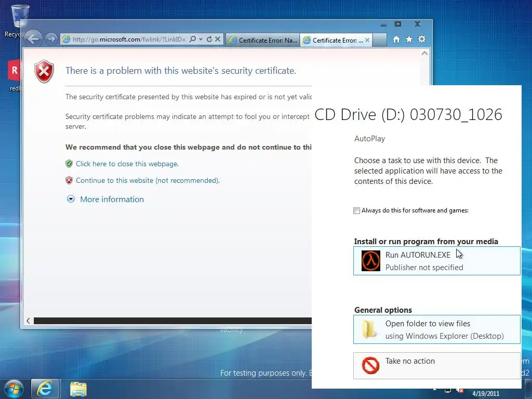Check 'Always do this for software and games'
The image size is (532, 399).
(356, 211)
